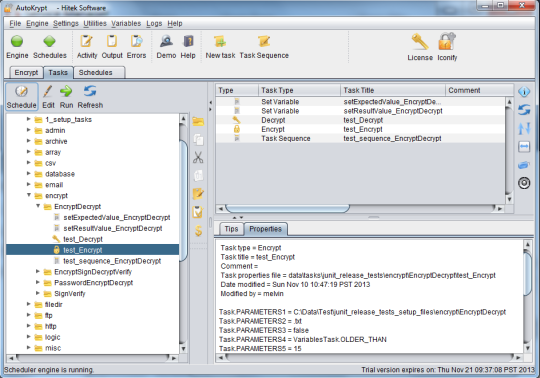Select test_sequence_EncryptDecrypt in the tree
The width and height of the screenshot is (540, 378).
pos(112,261)
